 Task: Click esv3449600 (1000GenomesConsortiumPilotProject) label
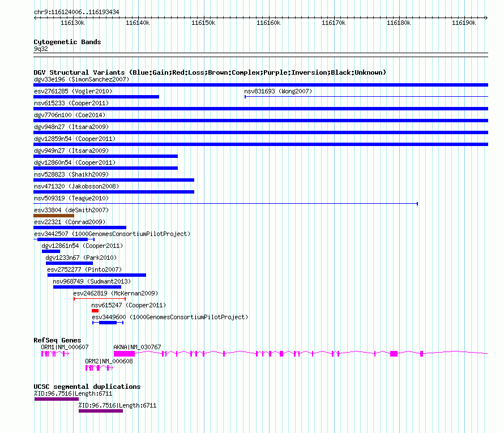coord(170,317)
